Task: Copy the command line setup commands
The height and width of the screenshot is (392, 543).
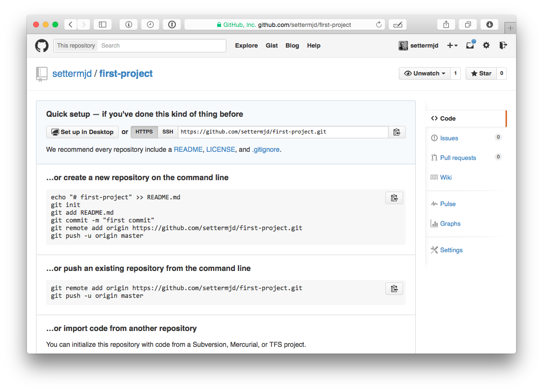Action: pyautogui.click(x=394, y=197)
